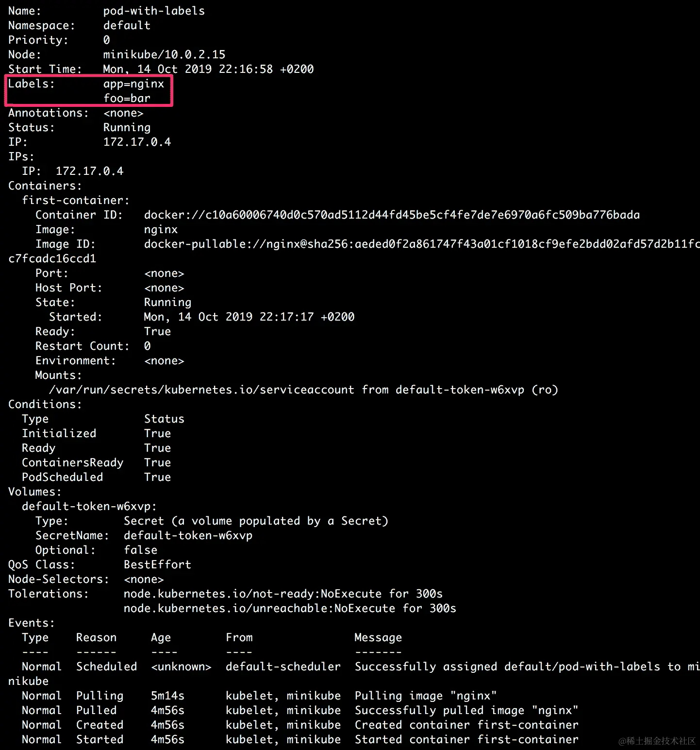Click the docker-pullable Image ID value
This screenshot has width=700, height=750.
422,244
